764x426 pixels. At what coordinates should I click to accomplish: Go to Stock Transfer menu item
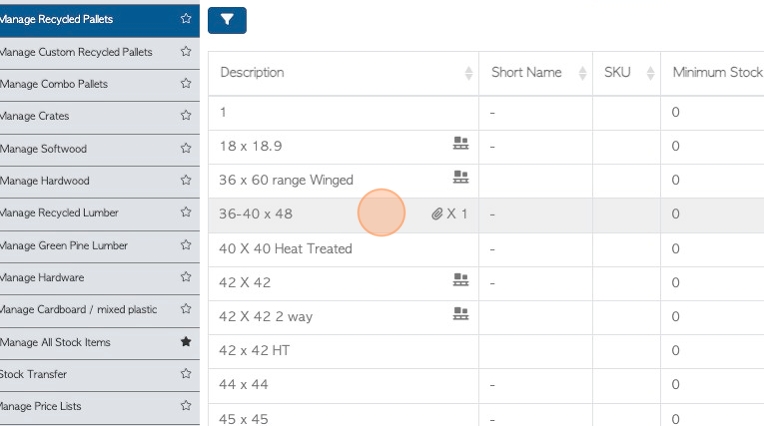[33, 374]
